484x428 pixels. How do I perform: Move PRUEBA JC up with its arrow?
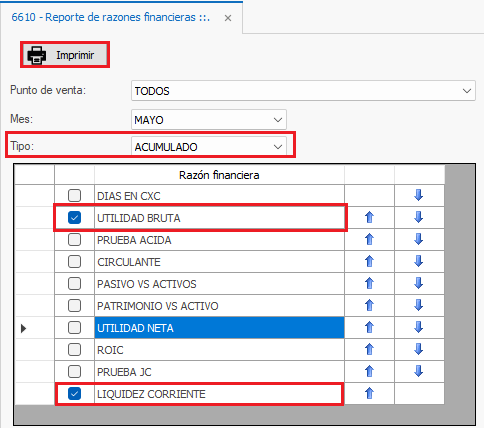coord(369,371)
